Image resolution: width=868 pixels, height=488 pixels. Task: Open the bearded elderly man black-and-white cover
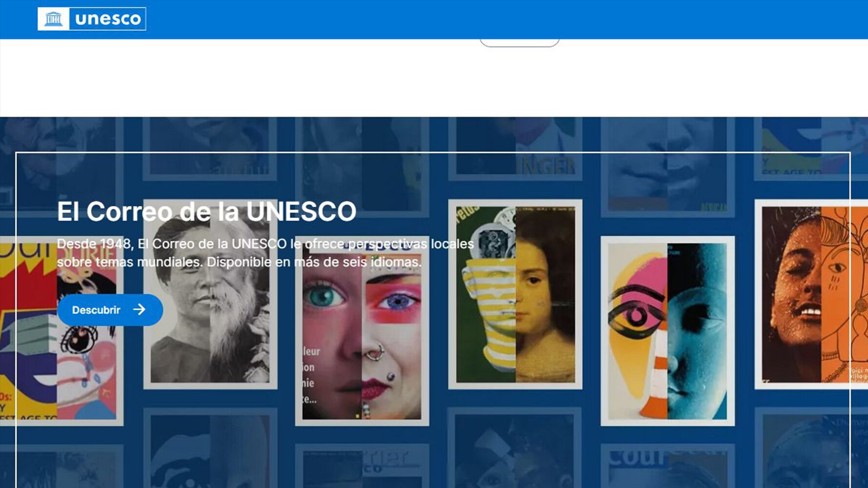pyautogui.click(x=210, y=294)
